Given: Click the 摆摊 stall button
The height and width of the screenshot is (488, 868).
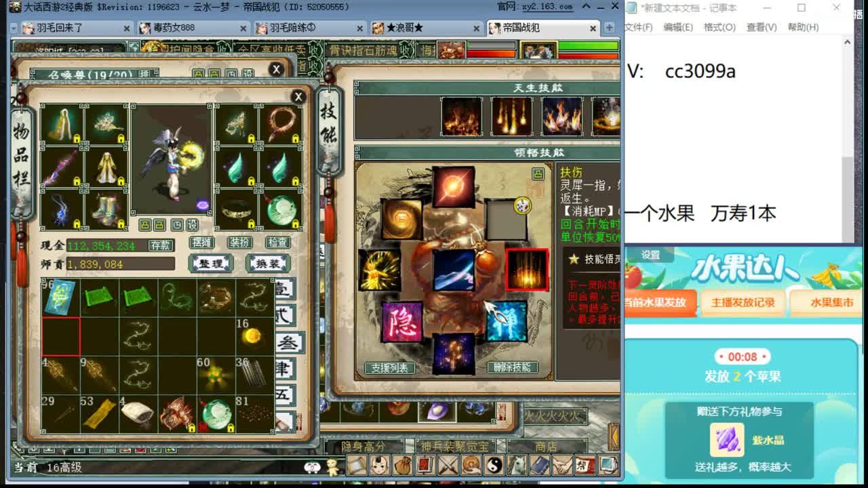Looking at the screenshot, I should [x=202, y=242].
